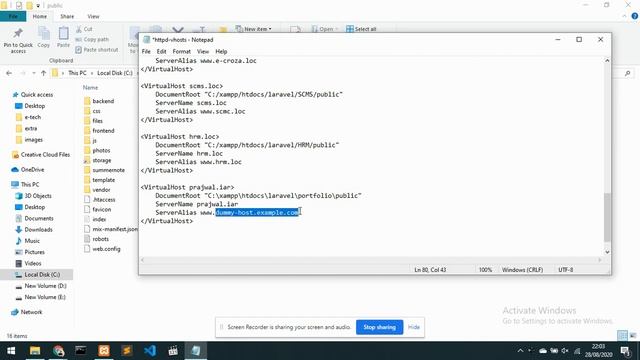
Task: Switch to Explorer's Home ribbon tab
Action: click(40, 16)
